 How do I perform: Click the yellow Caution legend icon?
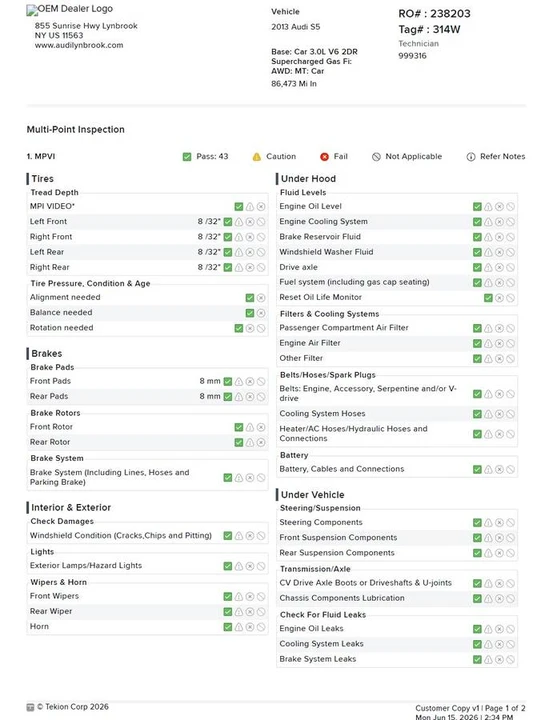coord(257,157)
